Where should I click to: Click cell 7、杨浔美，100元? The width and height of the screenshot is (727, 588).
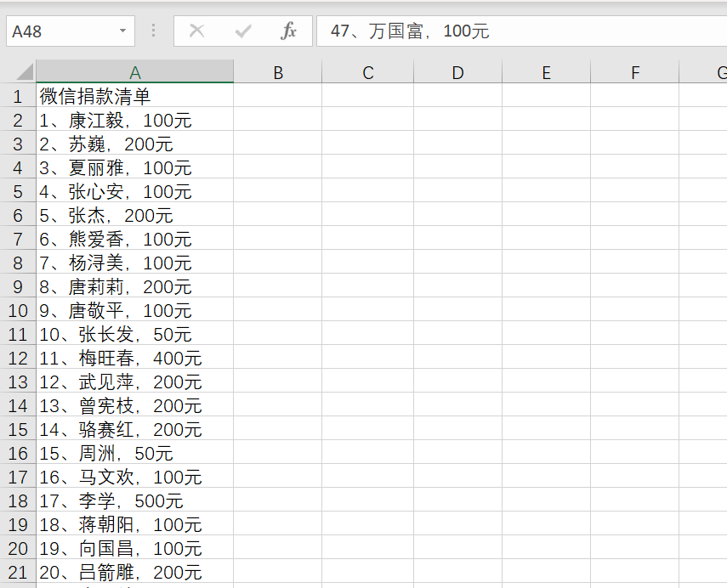(134, 263)
